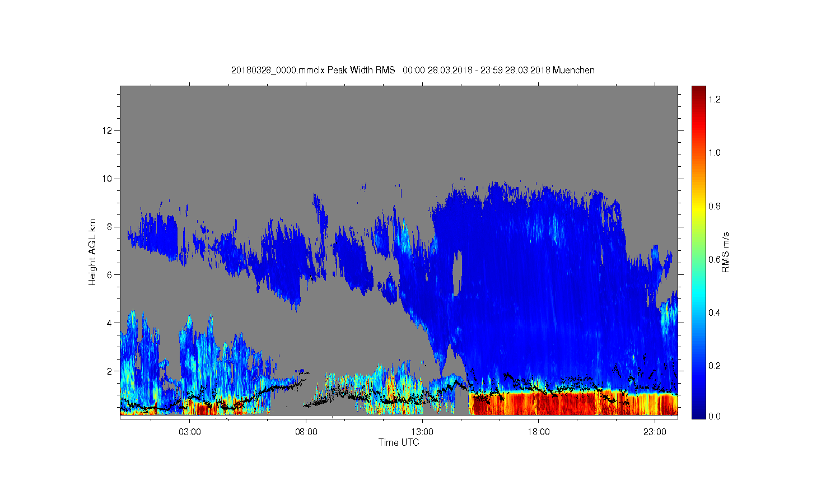The height and width of the screenshot is (504, 840).
Task: Click the RMS color scale bar
Action: pyautogui.click(x=698, y=252)
